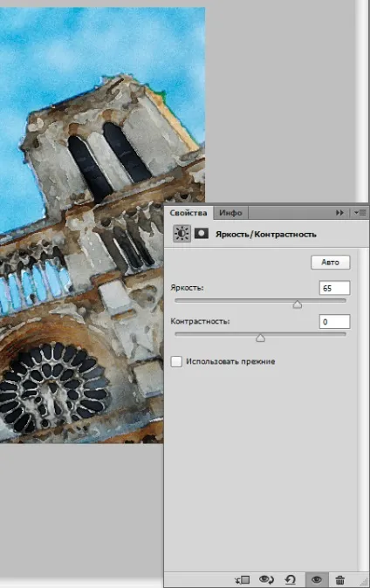Open the Properties panel flyout menu
Viewport: 370px width, 588px height.
pos(360,213)
